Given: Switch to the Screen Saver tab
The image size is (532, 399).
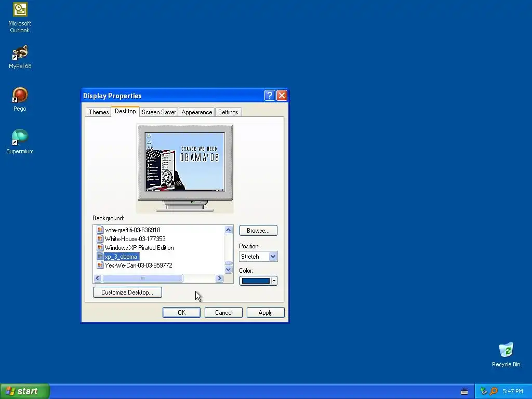Looking at the screenshot, I should (158, 112).
